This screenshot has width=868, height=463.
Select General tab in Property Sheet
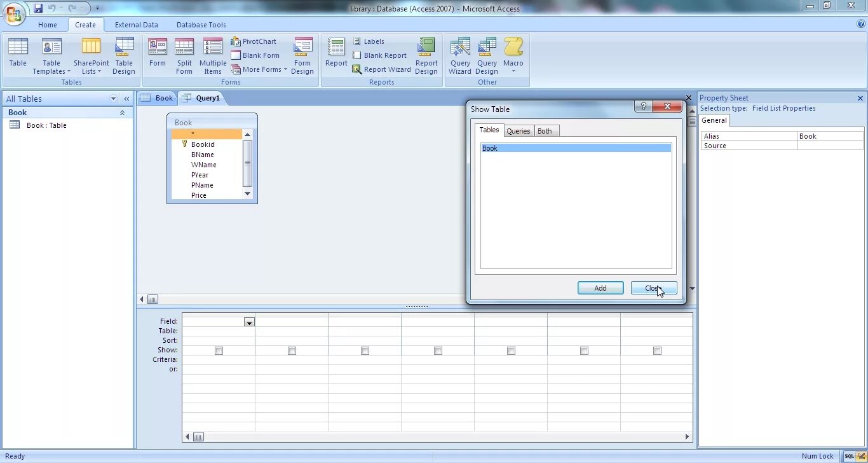click(x=714, y=120)
